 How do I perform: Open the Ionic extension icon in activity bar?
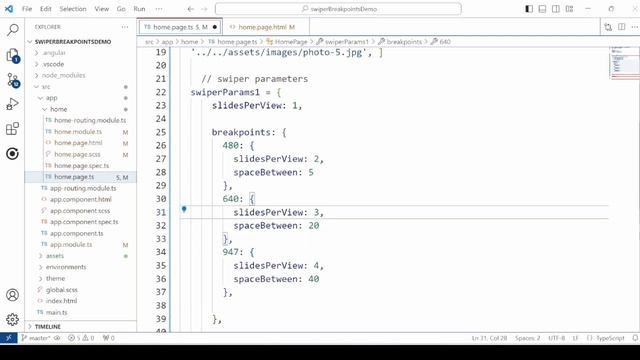tap(12, 154)
